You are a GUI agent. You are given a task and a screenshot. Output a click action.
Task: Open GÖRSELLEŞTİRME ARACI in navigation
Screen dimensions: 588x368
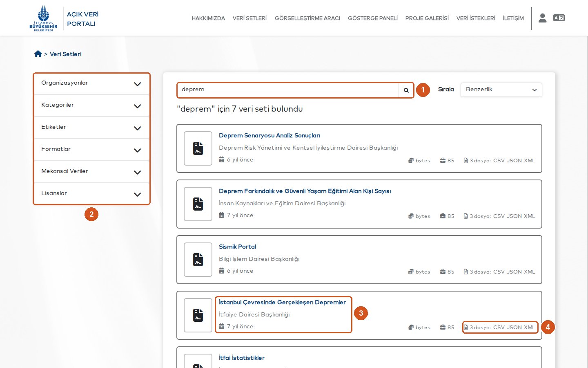pyautogui.click(x=307, y=18)
